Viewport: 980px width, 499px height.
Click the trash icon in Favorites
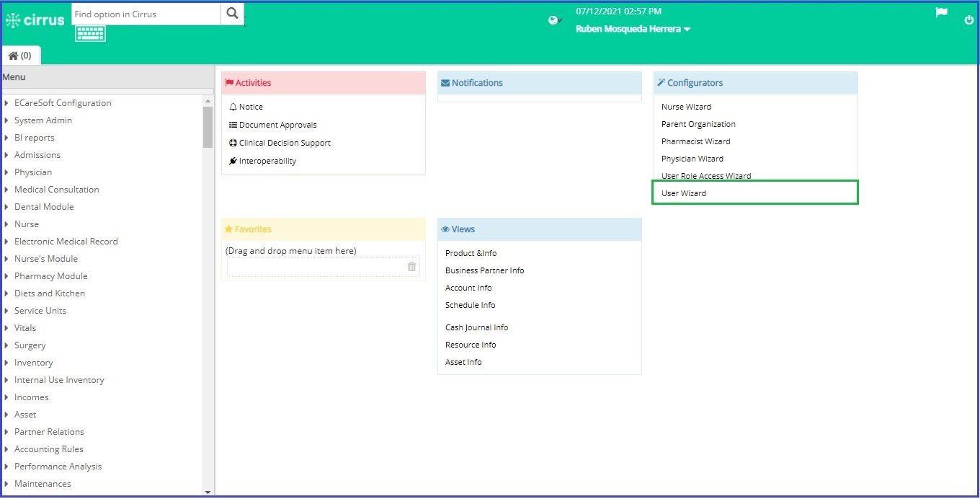click(x=411, y=266)
